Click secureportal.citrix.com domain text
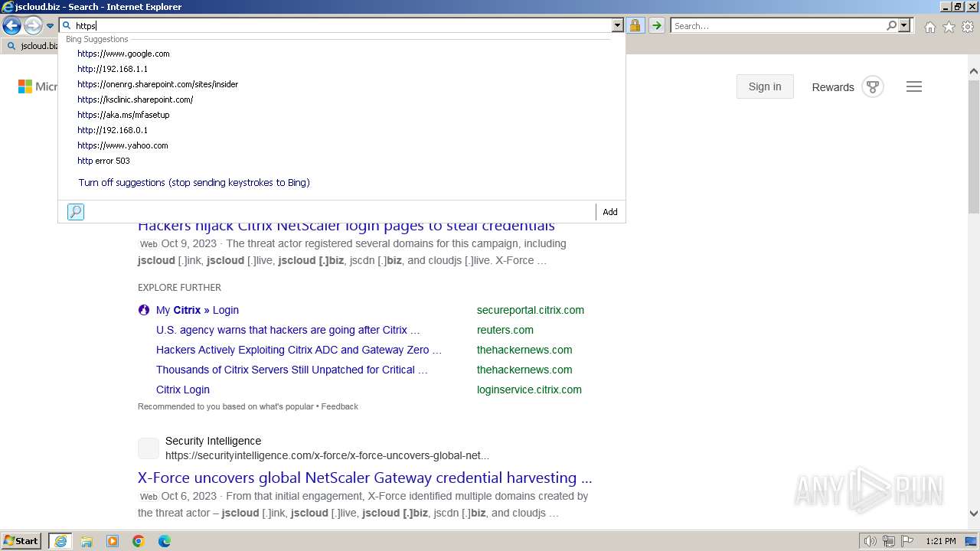The width and height of the screenshot is (980, 551). [531, 310]
